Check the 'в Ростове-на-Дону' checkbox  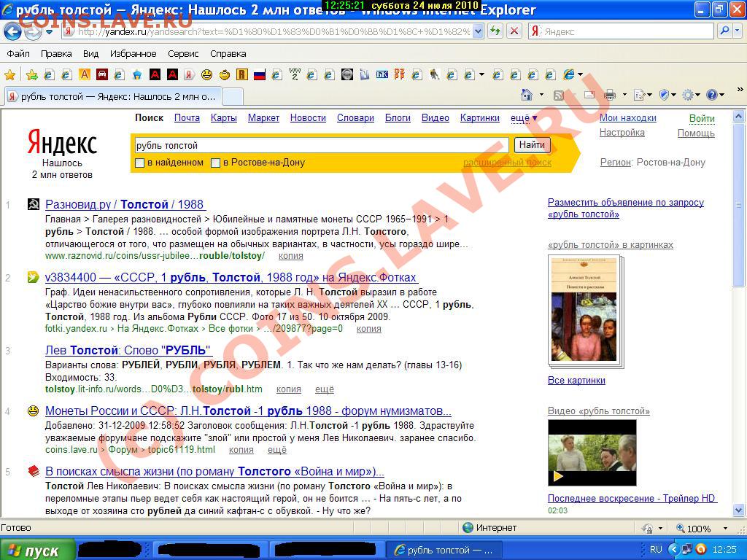click(x=215, y=163)
